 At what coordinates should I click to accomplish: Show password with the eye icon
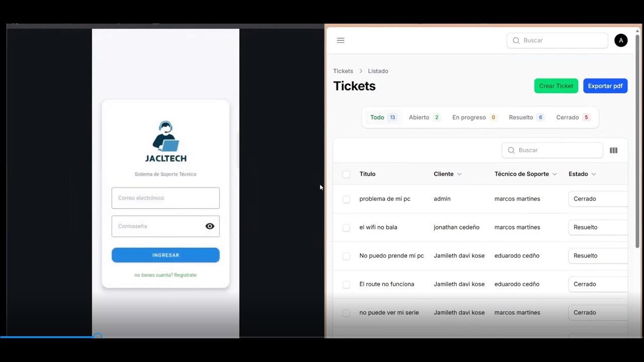click(210, 226)
